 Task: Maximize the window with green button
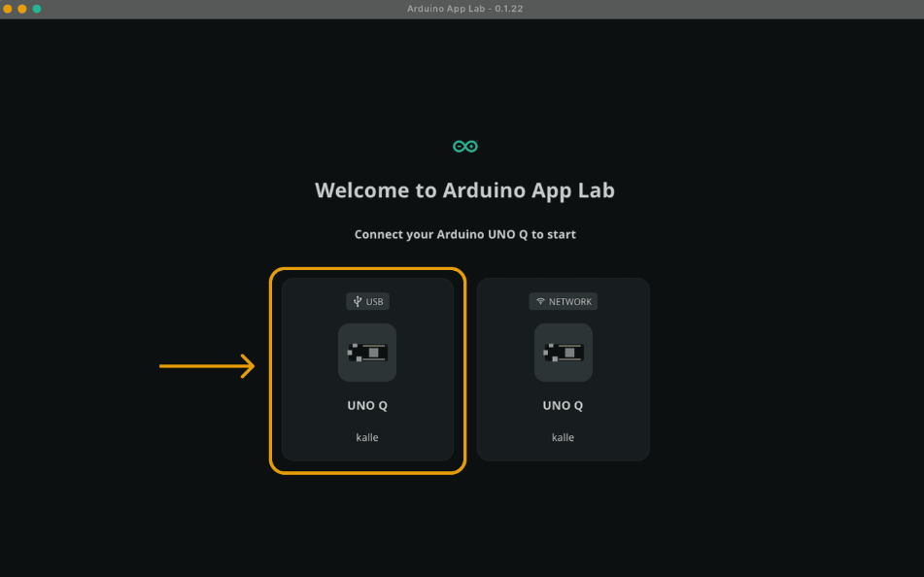37,9
